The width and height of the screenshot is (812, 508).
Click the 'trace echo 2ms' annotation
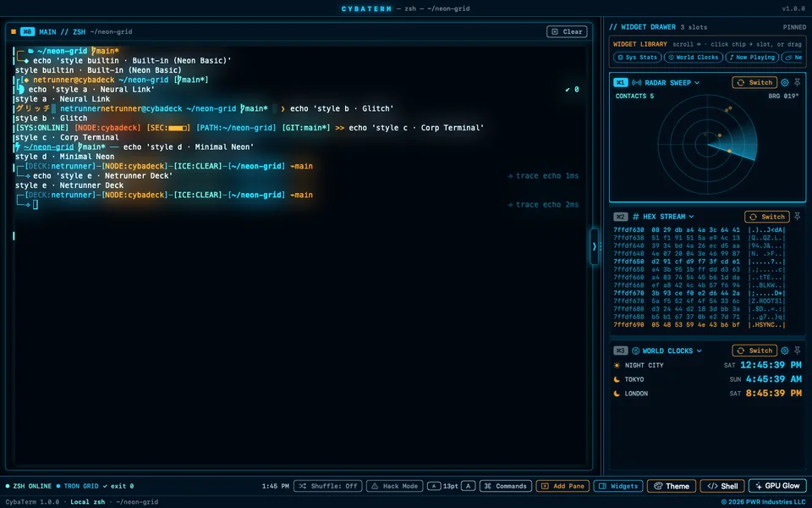click(x=543, y=205)
